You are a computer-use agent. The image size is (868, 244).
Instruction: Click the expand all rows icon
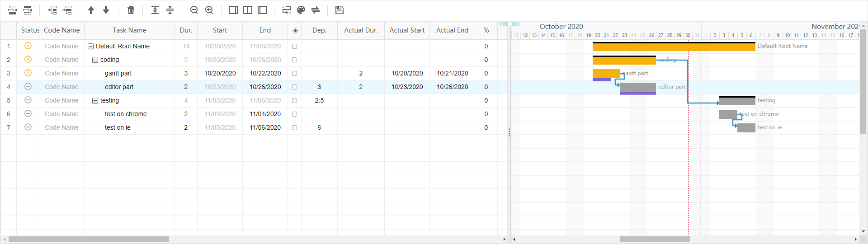pos(155,10)
